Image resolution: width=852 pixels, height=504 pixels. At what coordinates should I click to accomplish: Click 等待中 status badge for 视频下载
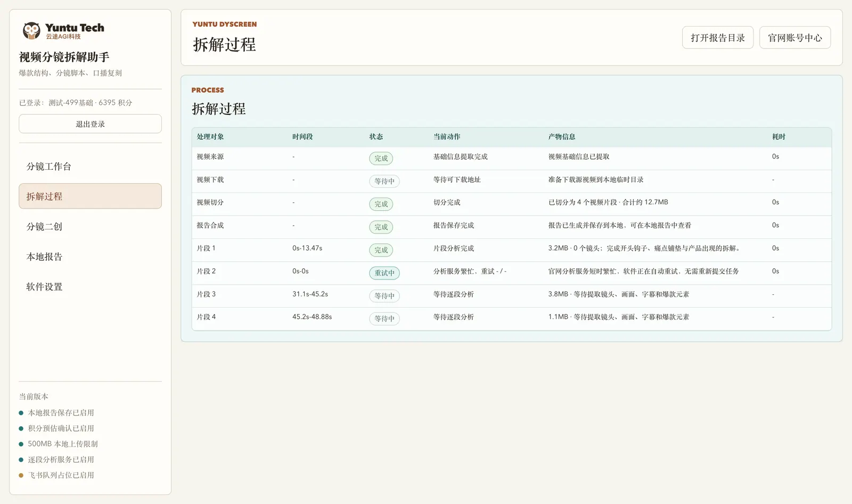click(x=384, y=181)
